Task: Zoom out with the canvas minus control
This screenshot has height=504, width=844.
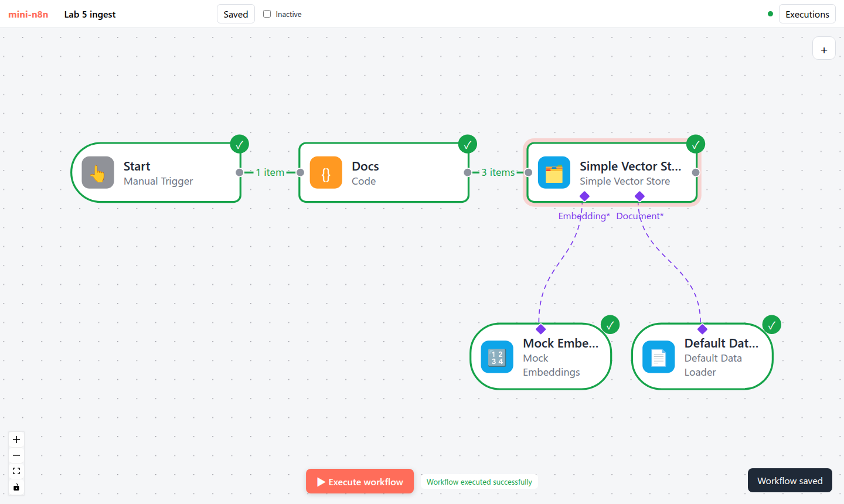Action: (x=16, y=455)
